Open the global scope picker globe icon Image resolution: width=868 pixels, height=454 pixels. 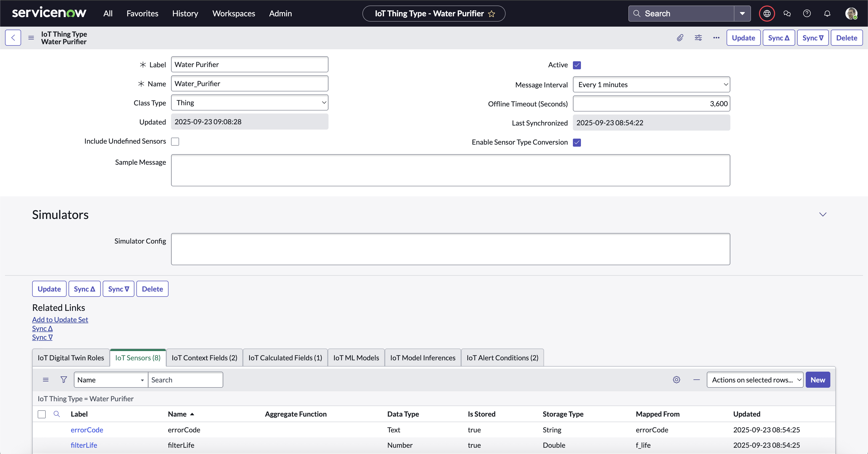point(767,14)
